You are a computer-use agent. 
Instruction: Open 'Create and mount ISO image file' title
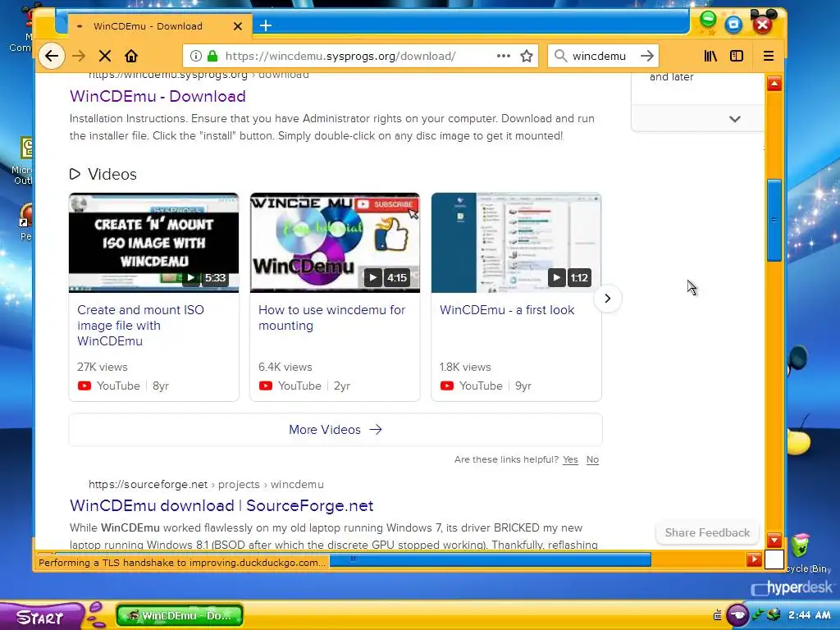pyautogui.click(x=140, y=325)
